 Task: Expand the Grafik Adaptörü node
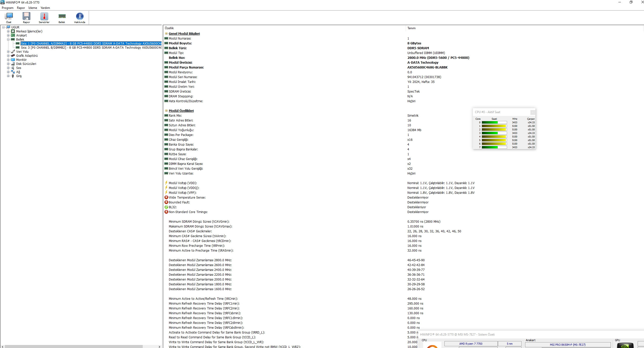pyautogui.click(x=8, y=56)
